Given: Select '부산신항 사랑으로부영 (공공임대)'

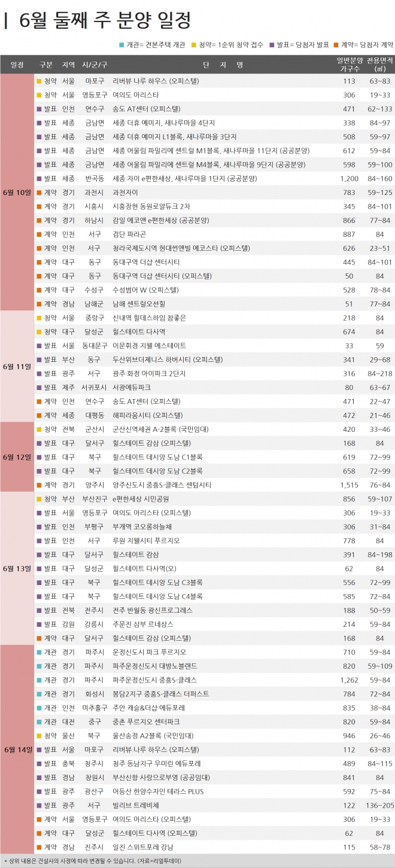Looking at the screenshot, I should (162, 777).
